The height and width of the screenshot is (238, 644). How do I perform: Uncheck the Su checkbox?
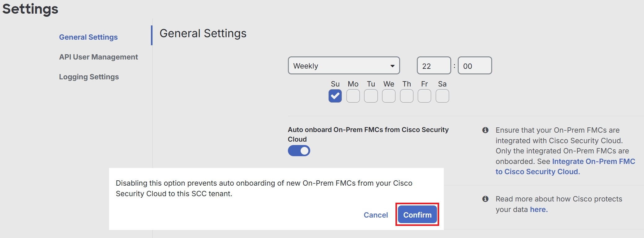335,96
